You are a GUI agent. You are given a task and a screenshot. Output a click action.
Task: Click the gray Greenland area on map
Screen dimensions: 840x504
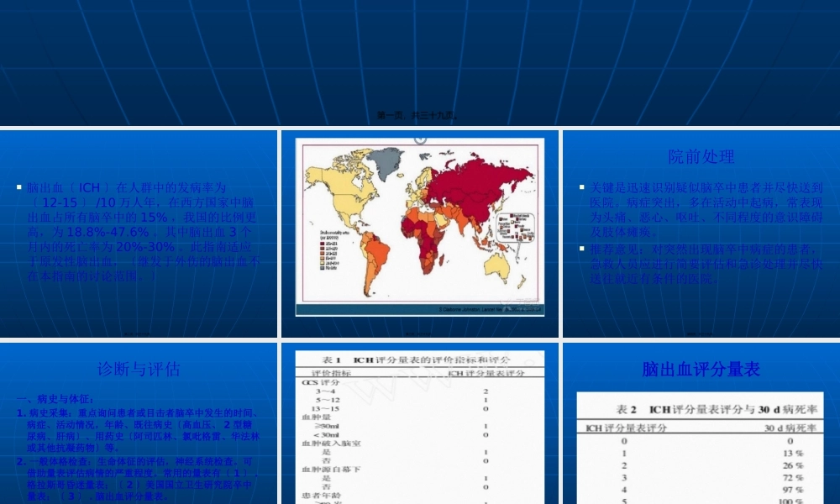coord(385,158)
